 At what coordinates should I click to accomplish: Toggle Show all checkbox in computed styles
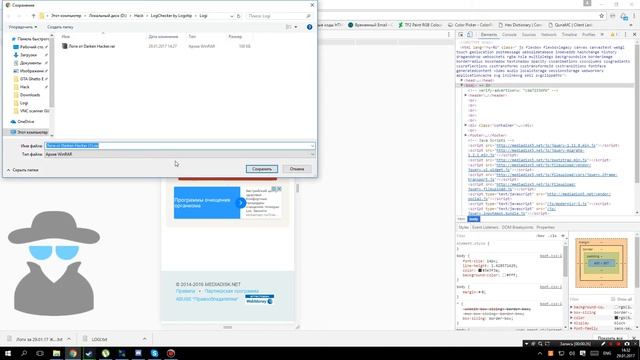point(613,299)
